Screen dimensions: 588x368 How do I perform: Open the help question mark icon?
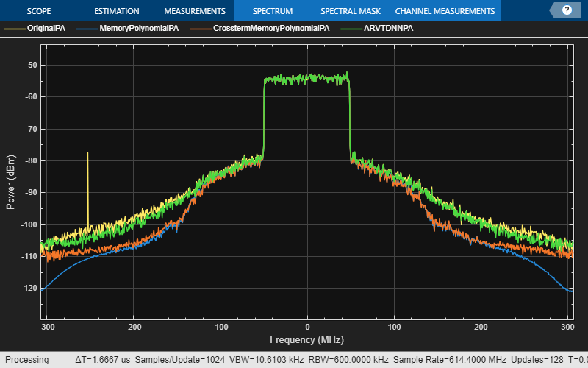click(567, 10)
